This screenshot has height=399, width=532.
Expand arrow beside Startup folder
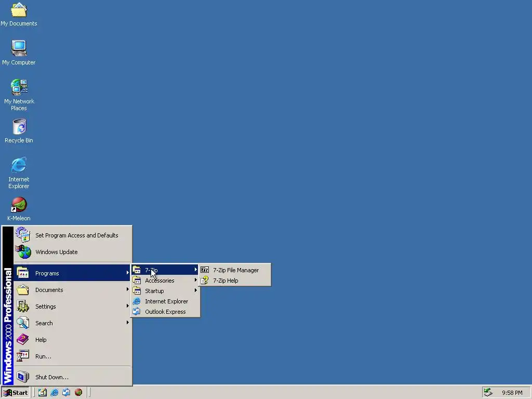[x=196, y=291]
